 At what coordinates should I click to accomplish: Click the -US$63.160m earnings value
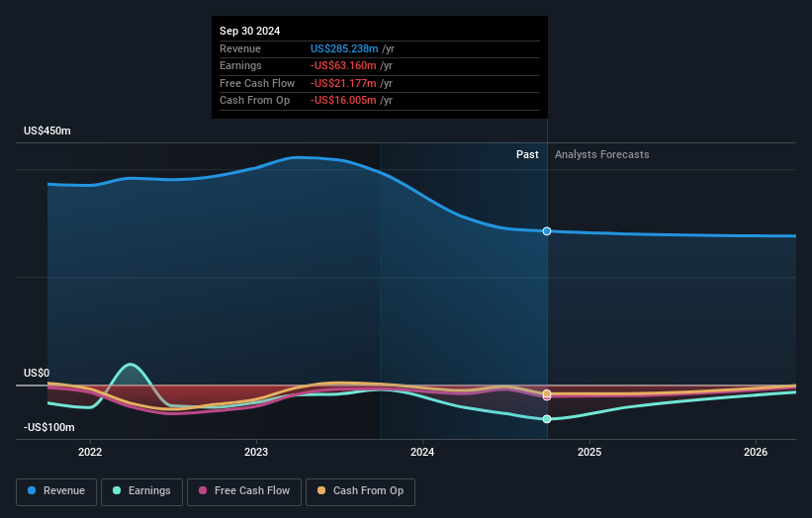tap(343, 65)
